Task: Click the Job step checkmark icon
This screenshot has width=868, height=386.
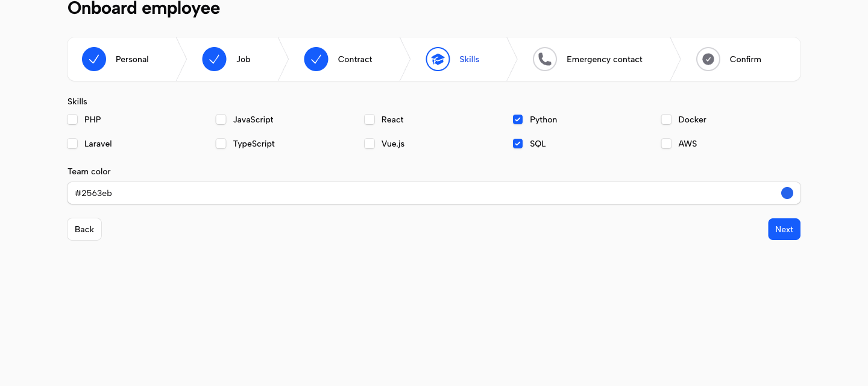Action: coord(214,59)
